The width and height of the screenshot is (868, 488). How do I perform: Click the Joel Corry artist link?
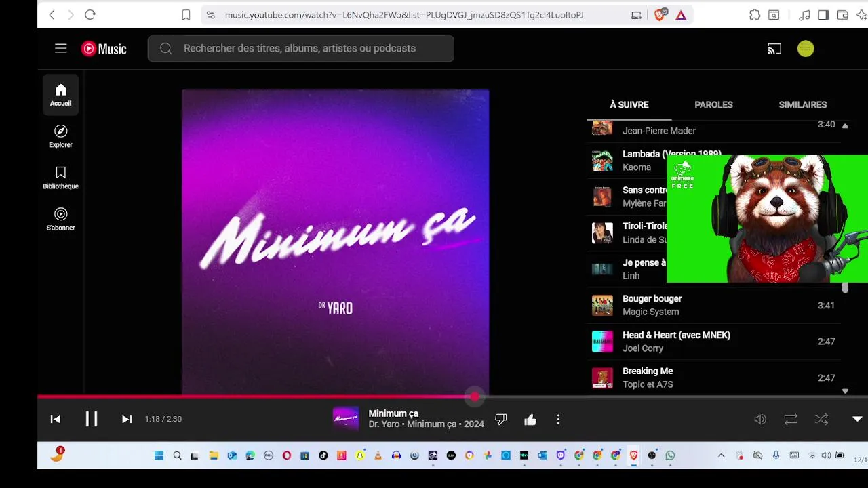643,348
